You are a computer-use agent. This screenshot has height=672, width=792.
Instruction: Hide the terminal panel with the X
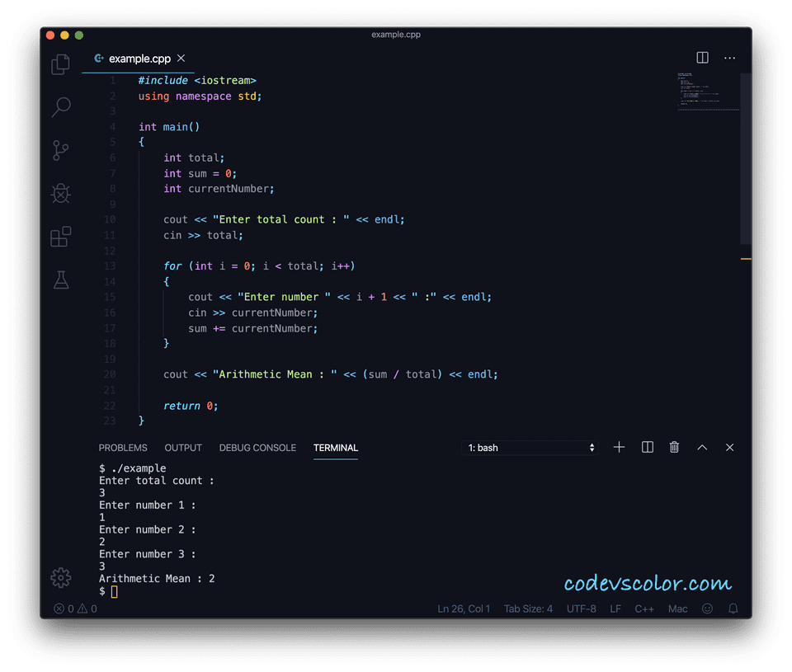click(x=729, y=447)
